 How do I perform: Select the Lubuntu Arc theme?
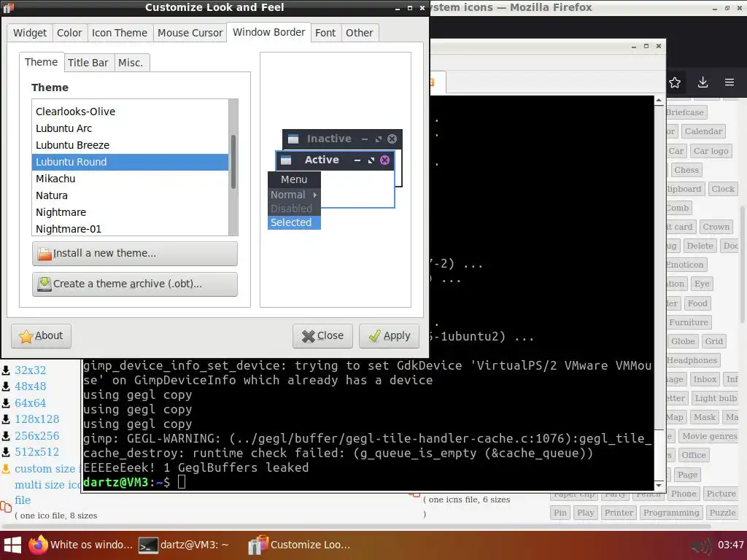tap(130, 128)
